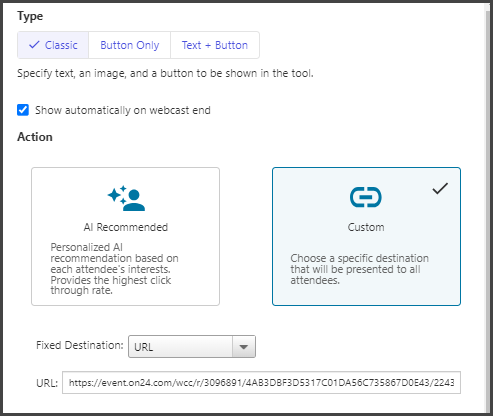Viewport: 493px width, 416px height.
Task: Click the Custom chain link icon
Action: point(366,197)
